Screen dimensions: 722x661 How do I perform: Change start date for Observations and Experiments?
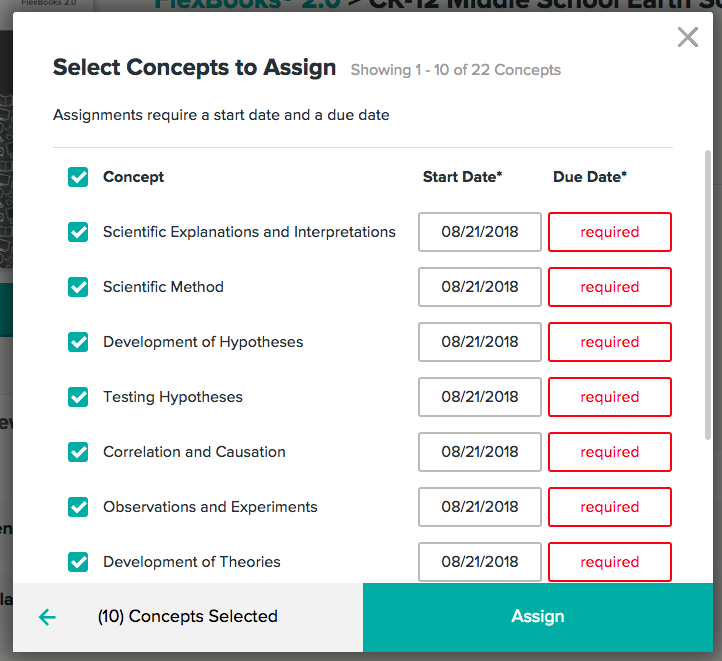[x=480, y=507]
